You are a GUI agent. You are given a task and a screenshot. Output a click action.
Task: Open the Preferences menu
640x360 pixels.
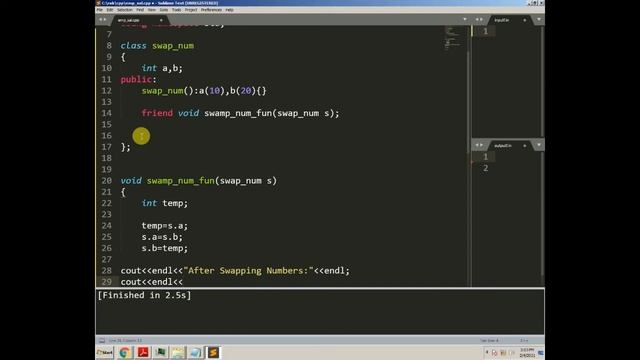[x=211, y=10]
